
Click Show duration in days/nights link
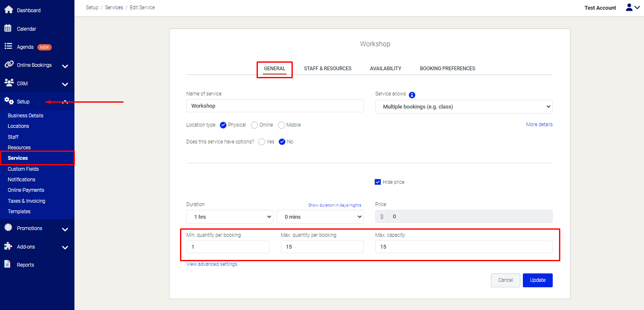point(335,205)
